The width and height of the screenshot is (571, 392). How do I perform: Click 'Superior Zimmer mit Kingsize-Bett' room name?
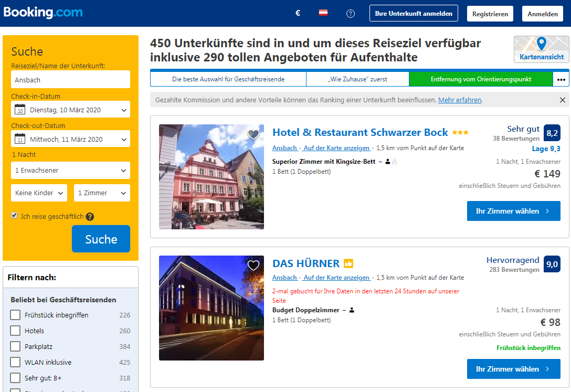point(324,162)
